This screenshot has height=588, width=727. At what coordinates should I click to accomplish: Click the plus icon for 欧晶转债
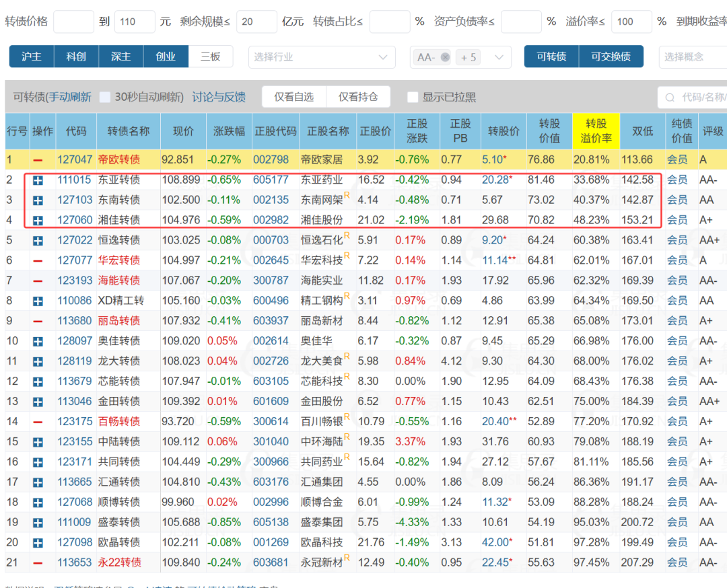click(38, 543)
